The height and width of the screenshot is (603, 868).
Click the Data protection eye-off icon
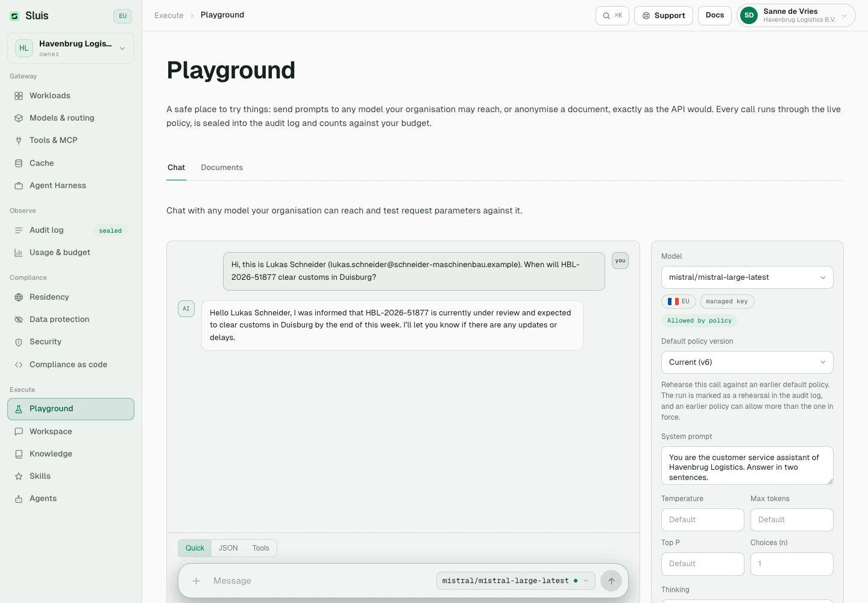pos(19,320)
